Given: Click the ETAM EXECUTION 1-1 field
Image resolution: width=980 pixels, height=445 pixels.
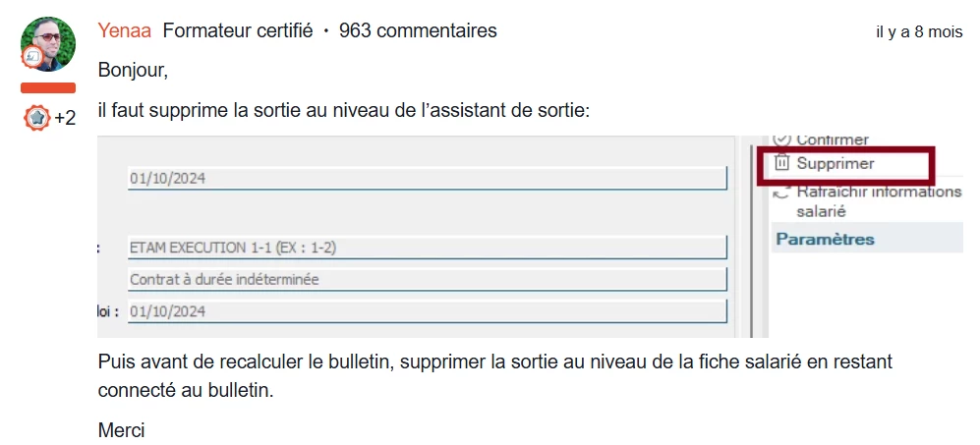Looking at the screenshot, I should (428, 248).
